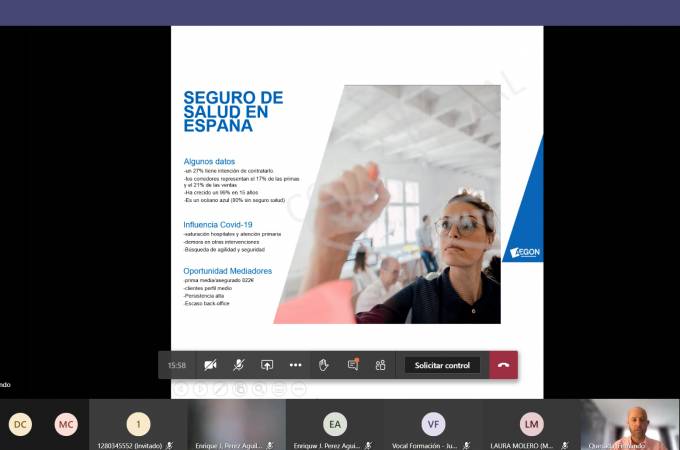Toggle the camera on in meeting toolbar
This screenshot has height=450, width=680.
210,365
